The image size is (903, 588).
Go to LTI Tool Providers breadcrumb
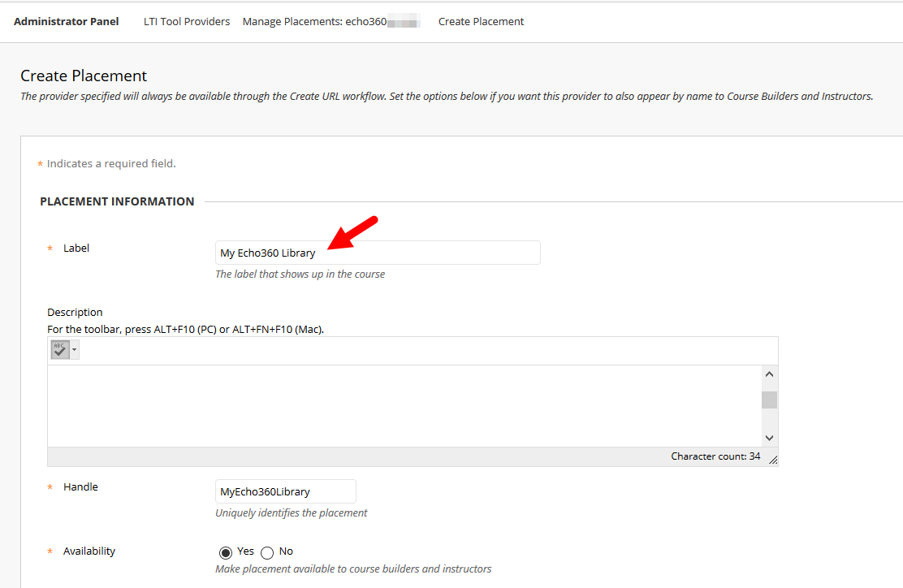pos(187,21)
